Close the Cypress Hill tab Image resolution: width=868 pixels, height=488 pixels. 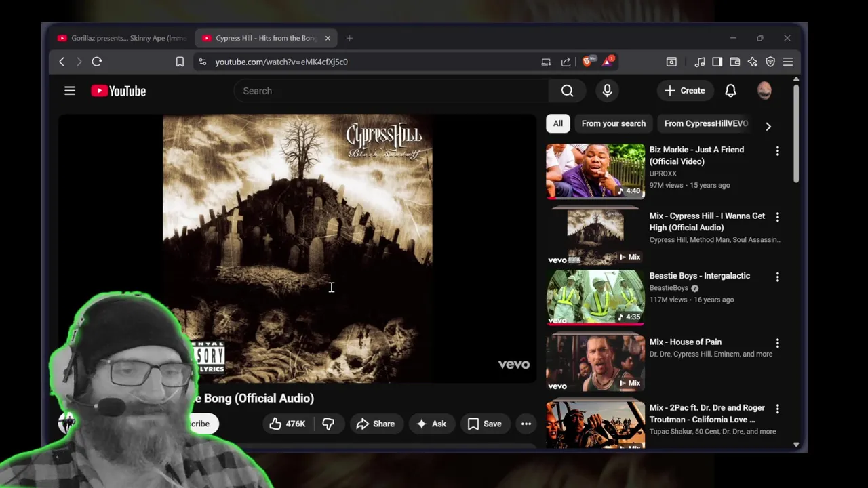(328, 38)
